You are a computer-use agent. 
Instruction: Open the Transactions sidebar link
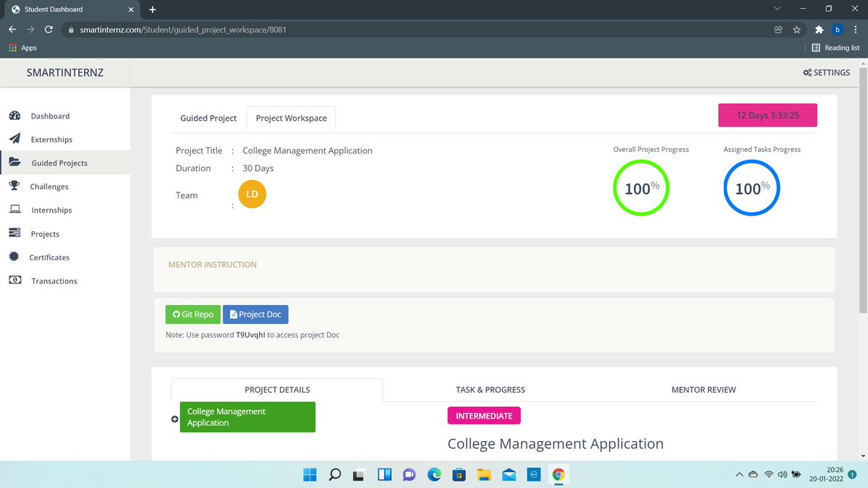pos(54,281)
